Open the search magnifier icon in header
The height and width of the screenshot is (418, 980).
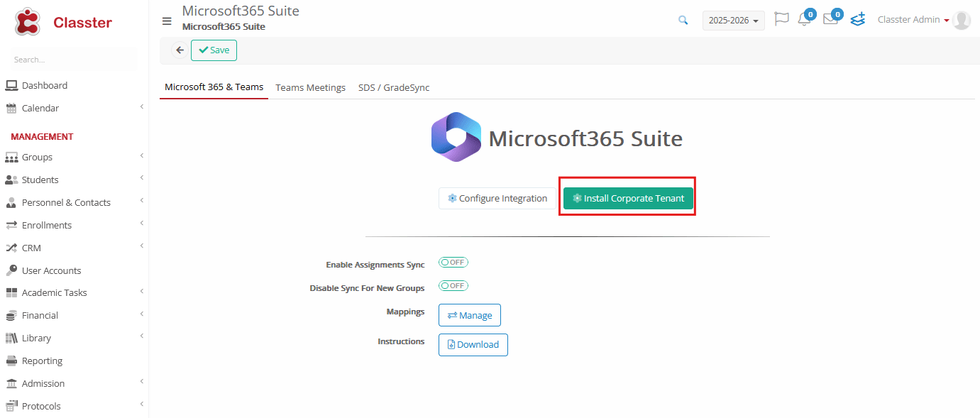click(683, 21)
